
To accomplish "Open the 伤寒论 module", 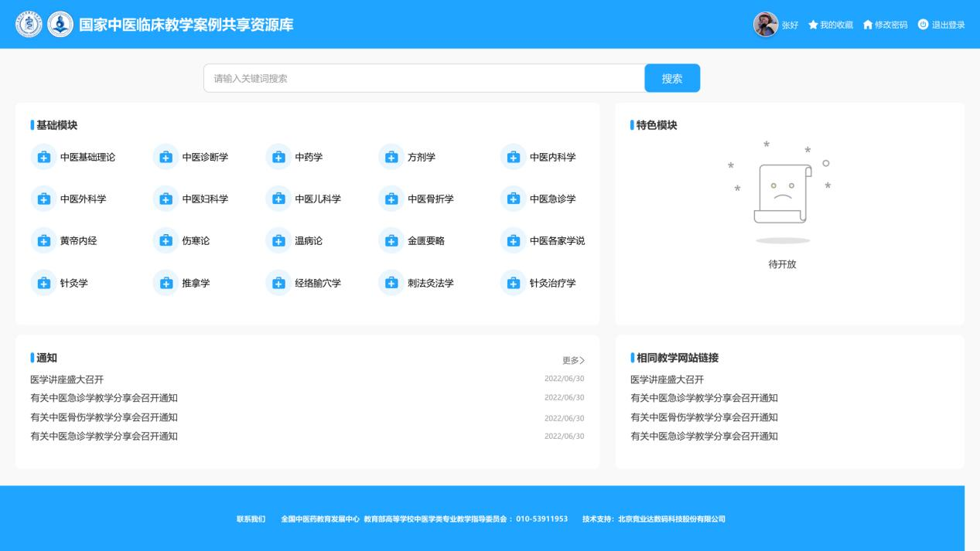I will (x=195, y=241).
